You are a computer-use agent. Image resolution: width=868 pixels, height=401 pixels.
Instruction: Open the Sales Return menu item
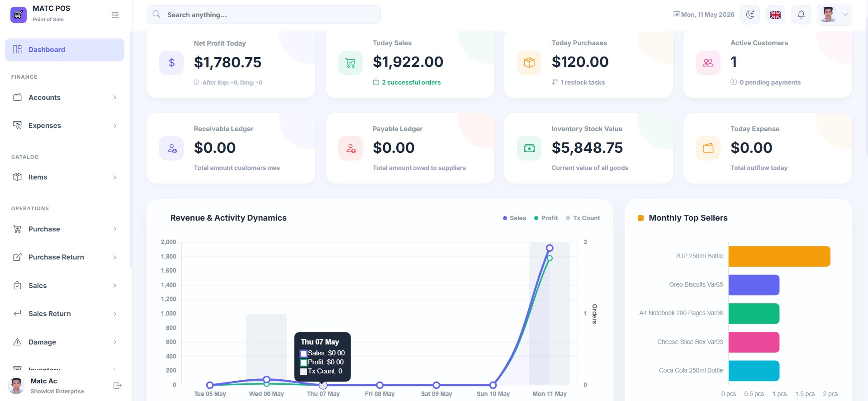[x=65, y=314]
